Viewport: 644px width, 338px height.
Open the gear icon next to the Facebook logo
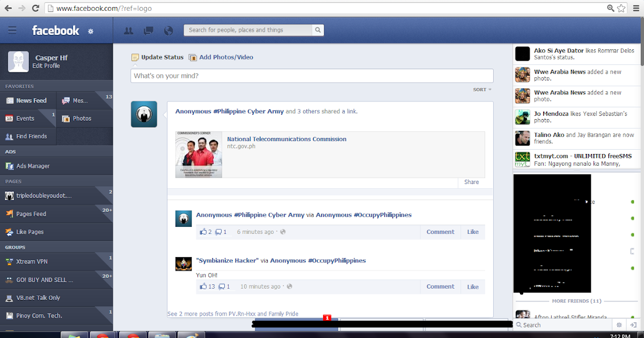(91, 31)
